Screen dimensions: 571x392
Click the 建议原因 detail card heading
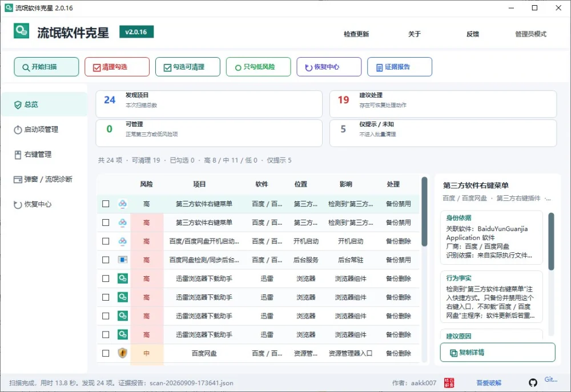[458, 336]
